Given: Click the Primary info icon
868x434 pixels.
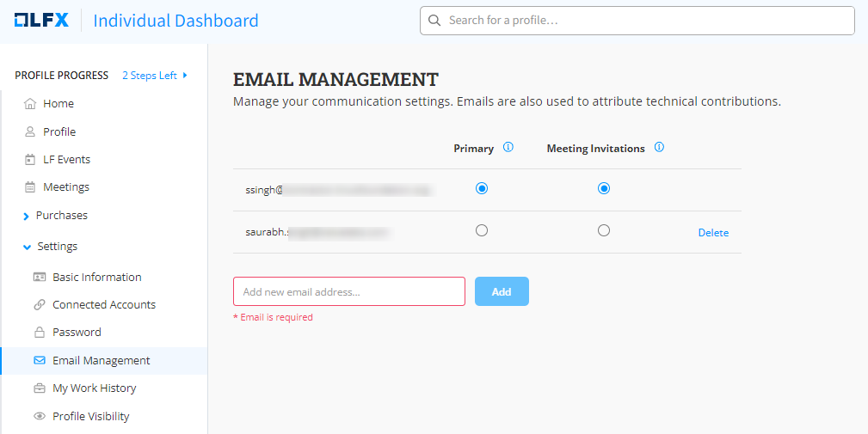Looking at the screenshot, I should [508, 148].
